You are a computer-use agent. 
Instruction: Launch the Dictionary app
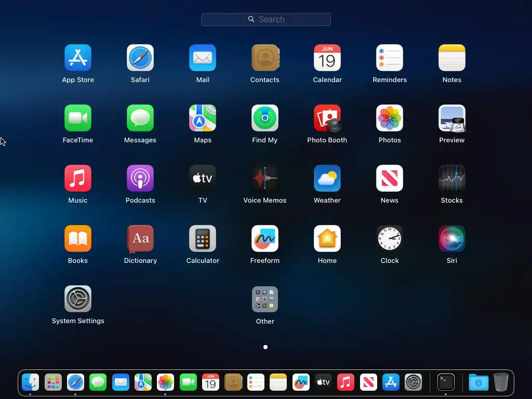[140, 239]
